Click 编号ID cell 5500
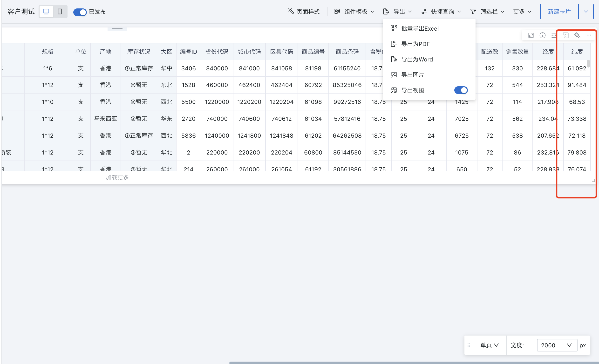599x364 pixels. click(x=188, y=102)
